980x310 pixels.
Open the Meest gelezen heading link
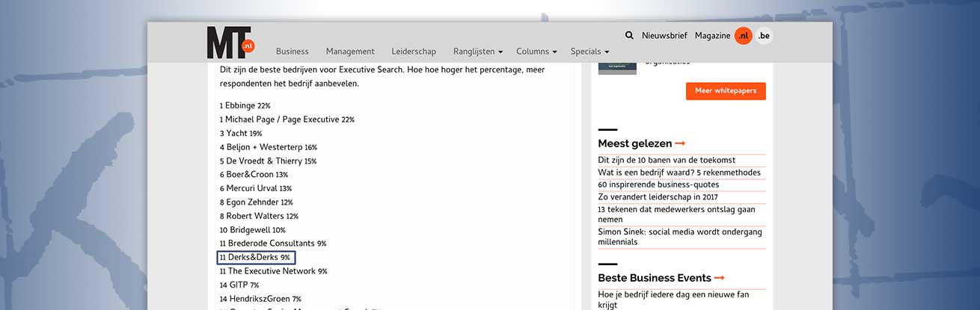(641, 143)
